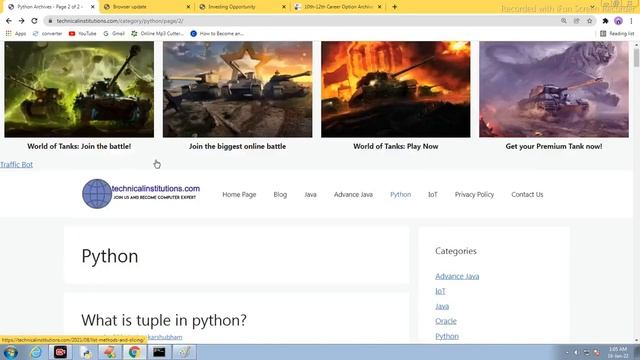The width and height of the screenshot is (640, 360).
Task: Open Python in site navigation
Action: pos(400,195)
